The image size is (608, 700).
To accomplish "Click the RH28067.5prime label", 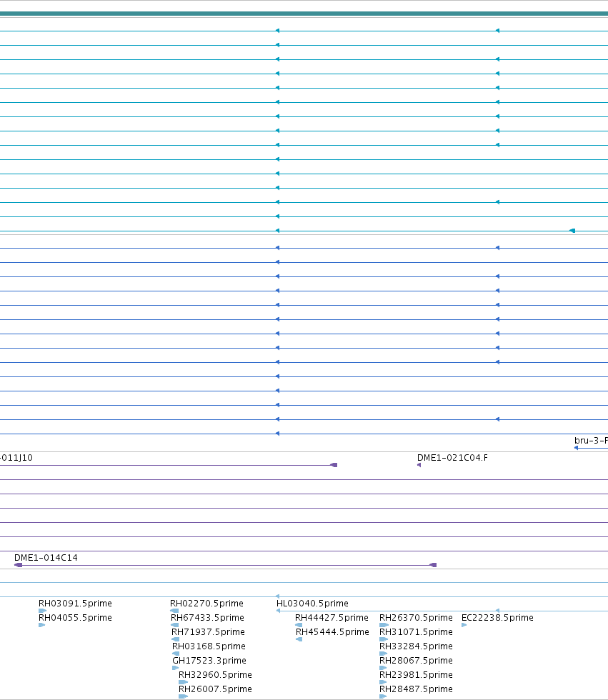I will 416,660.
